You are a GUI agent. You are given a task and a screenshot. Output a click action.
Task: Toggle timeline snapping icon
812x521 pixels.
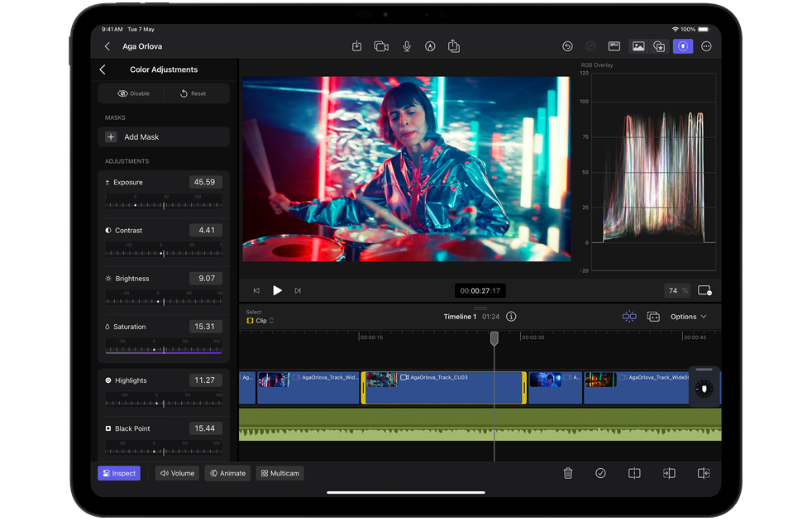pos(629,317)
